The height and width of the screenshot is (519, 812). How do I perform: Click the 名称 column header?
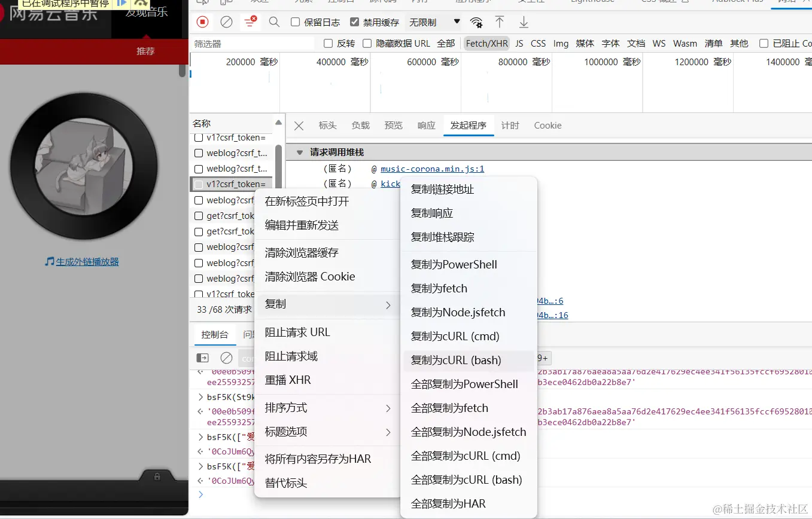tap(202, 124)
